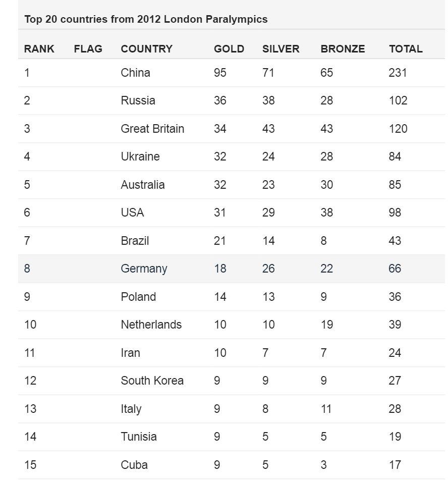Select the Great Britain country cell

point(152,129)
